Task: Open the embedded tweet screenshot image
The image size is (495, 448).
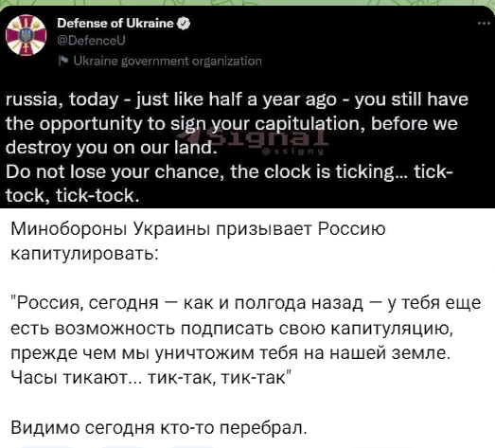Action: [248, 107]
